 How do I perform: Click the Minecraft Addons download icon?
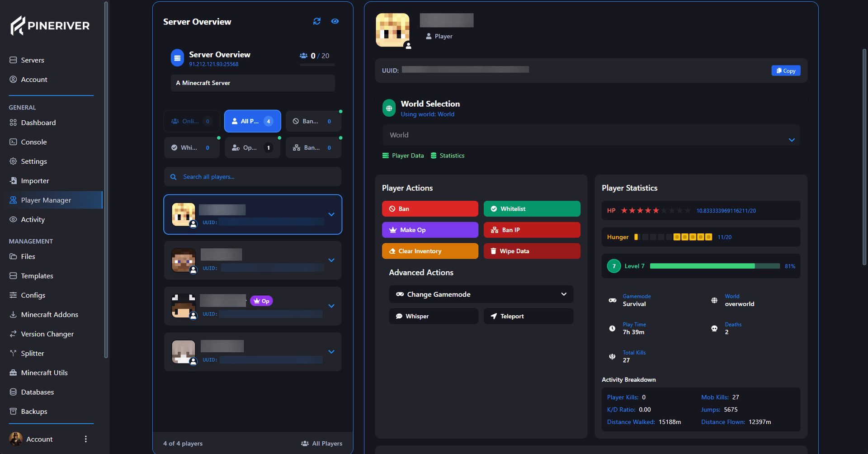coord(13,315)
